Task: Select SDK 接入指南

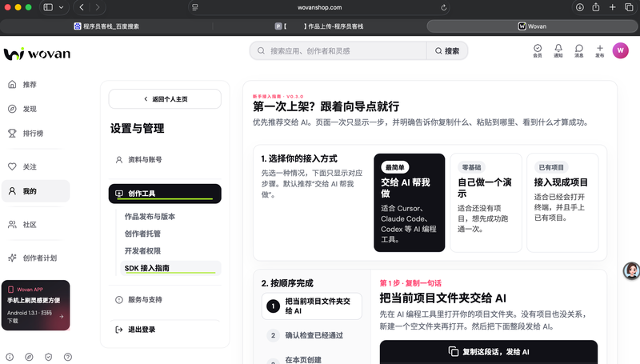Action: (170, 268)
